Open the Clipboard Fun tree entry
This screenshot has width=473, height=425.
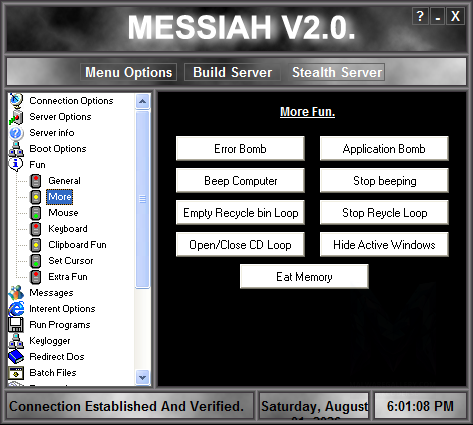(77, 245)
